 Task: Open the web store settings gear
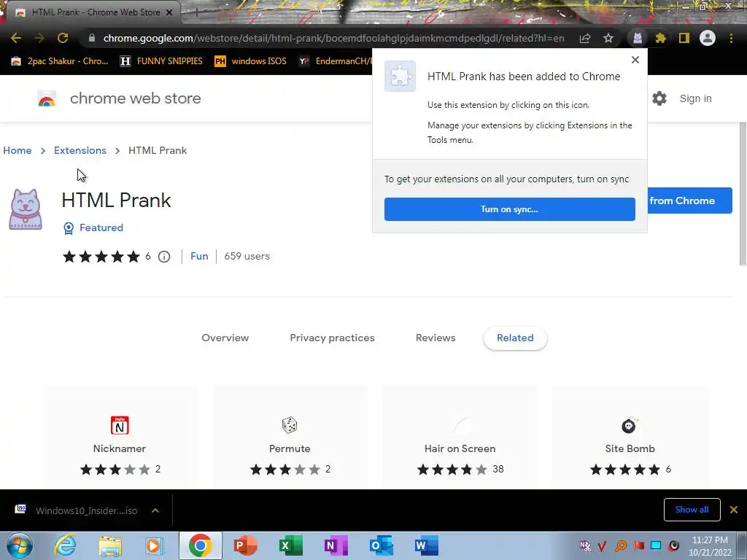pos(659,98)
